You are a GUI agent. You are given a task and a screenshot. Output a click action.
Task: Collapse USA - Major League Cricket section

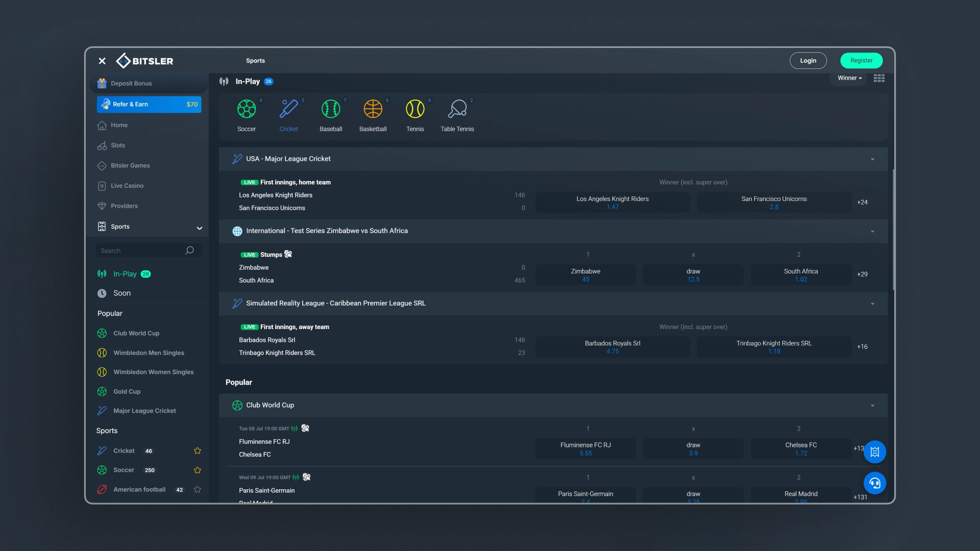tap(872, 160)
